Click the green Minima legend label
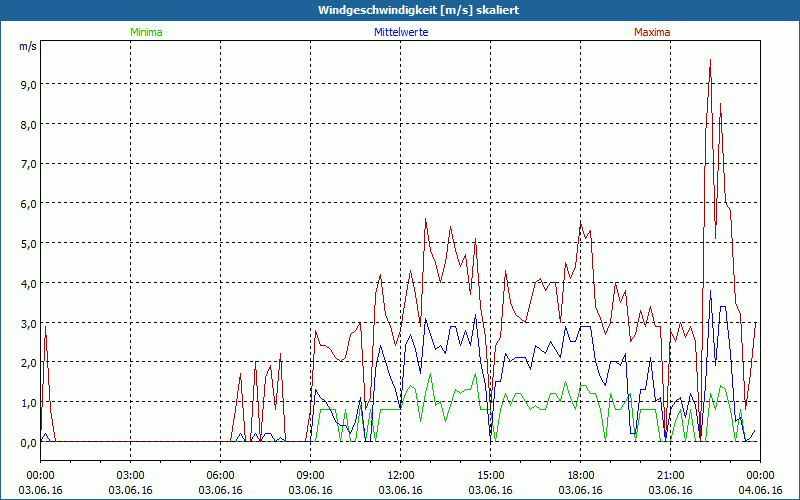The image size is (800, 500). [146, 32]
